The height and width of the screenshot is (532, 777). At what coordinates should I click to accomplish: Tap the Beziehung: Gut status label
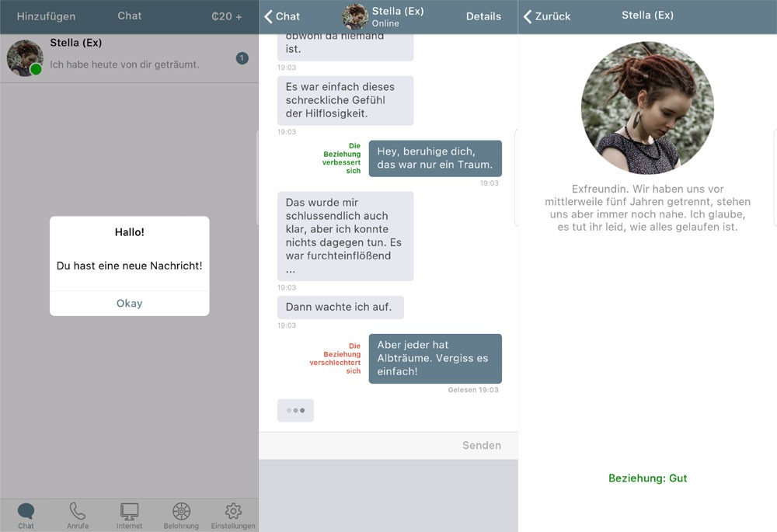pos(647,478)
